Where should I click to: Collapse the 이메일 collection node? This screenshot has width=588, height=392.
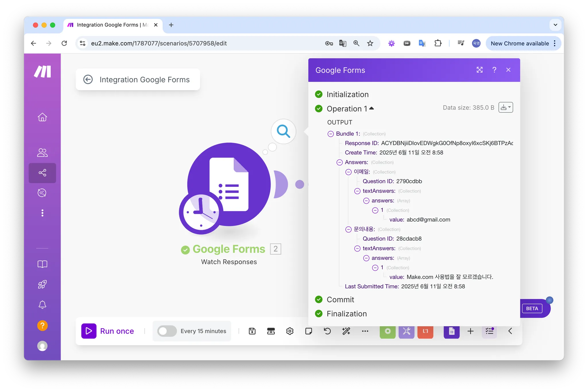(349, 172)
